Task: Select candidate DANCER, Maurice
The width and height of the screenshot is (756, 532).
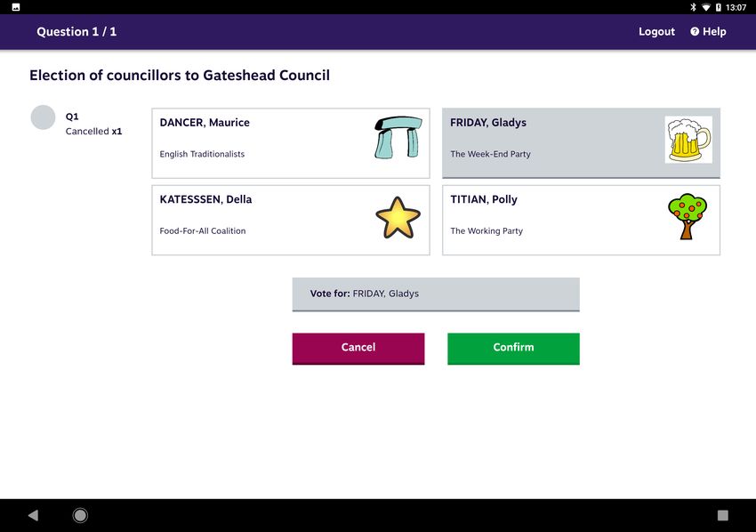Action: pyautogui.click(x=291, y=143)
